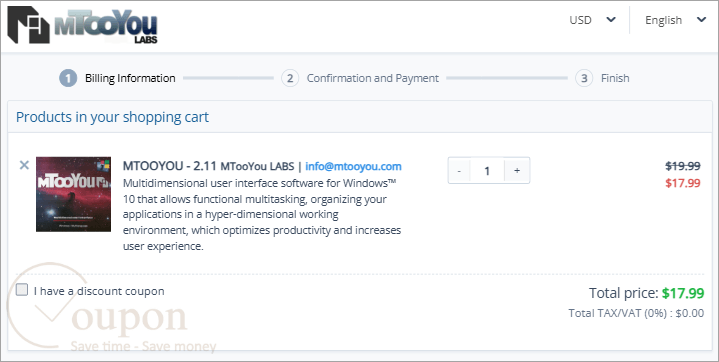
Task: Check 'I have a discount coupon' box
Action: (22, 290)
